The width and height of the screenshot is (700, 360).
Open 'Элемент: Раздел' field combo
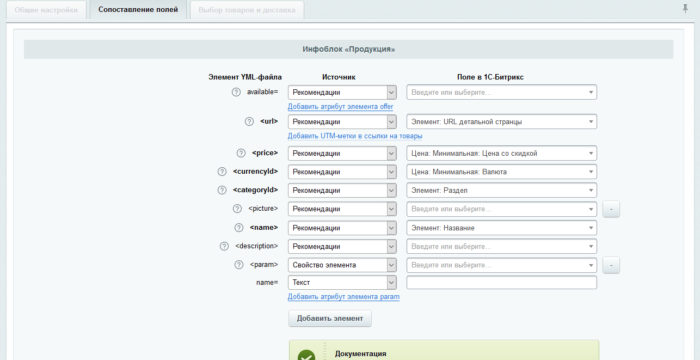[x=501, y=190]
